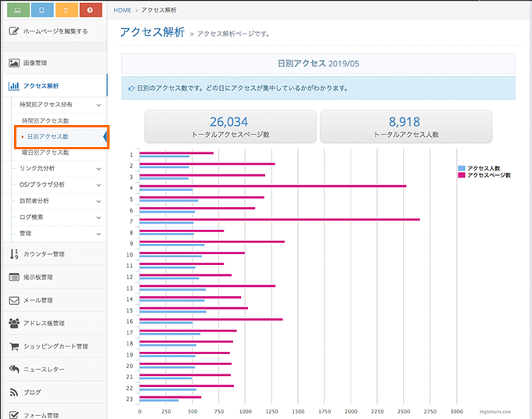Viewport: 532px width, 419px height.
Task: Expand the 管理 submenu chevron
Action: pos(99,234)
